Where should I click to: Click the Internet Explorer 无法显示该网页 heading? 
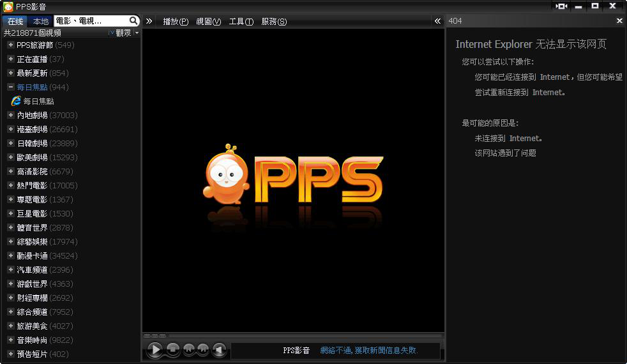(531, 44)
